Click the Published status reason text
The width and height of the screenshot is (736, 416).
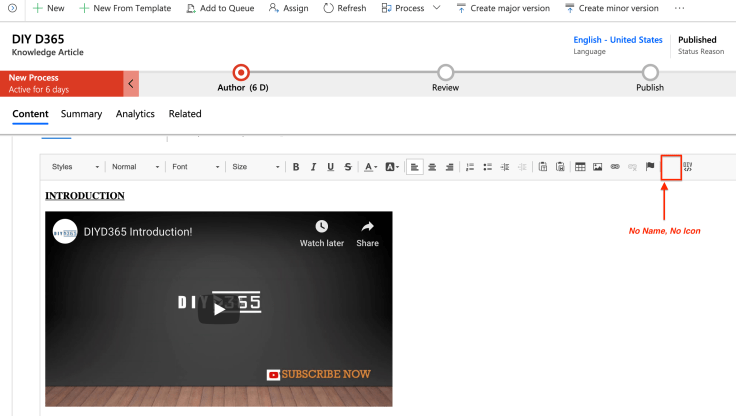click(697, 40)
